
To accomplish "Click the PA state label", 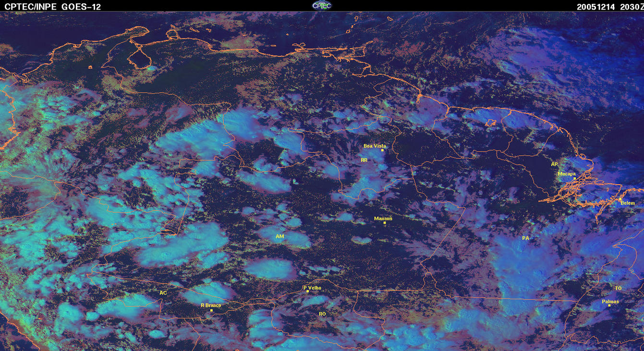I will 525,238.
